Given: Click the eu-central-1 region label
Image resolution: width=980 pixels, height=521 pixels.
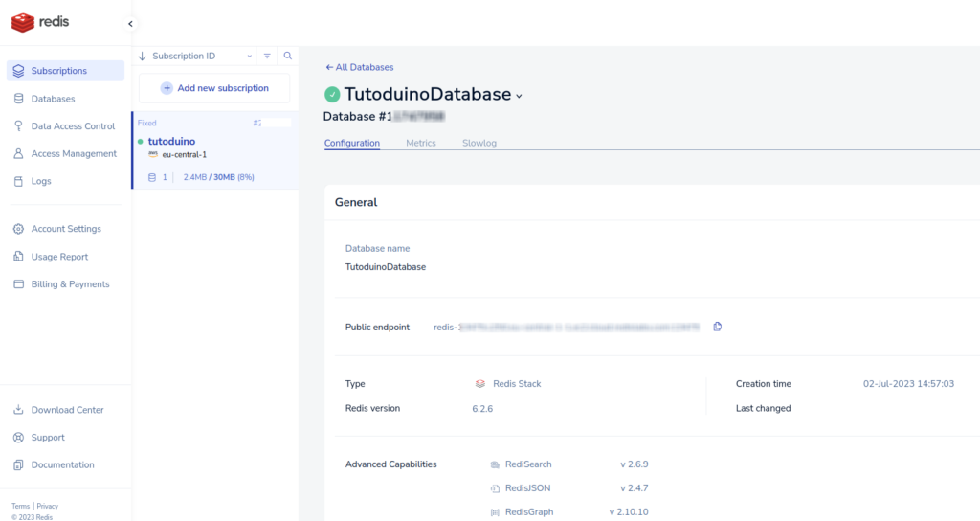Looking at the screenshot, I should click(x=185, y=154).
